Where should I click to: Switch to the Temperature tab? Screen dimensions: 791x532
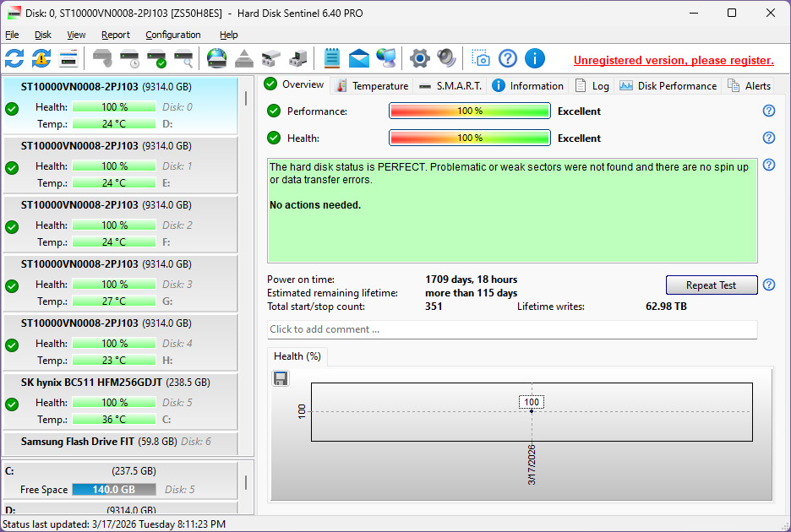point(372,86)
